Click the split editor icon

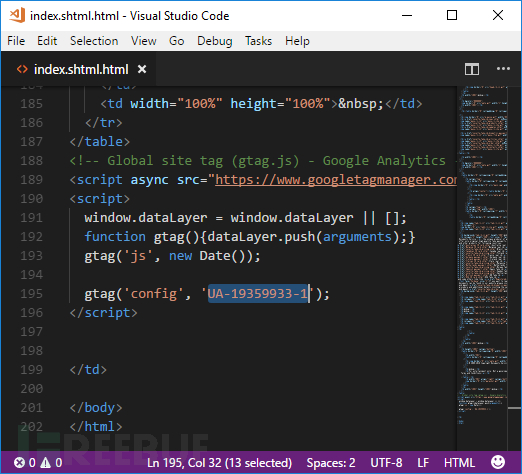pyautogui.click(x=472, y=69)
